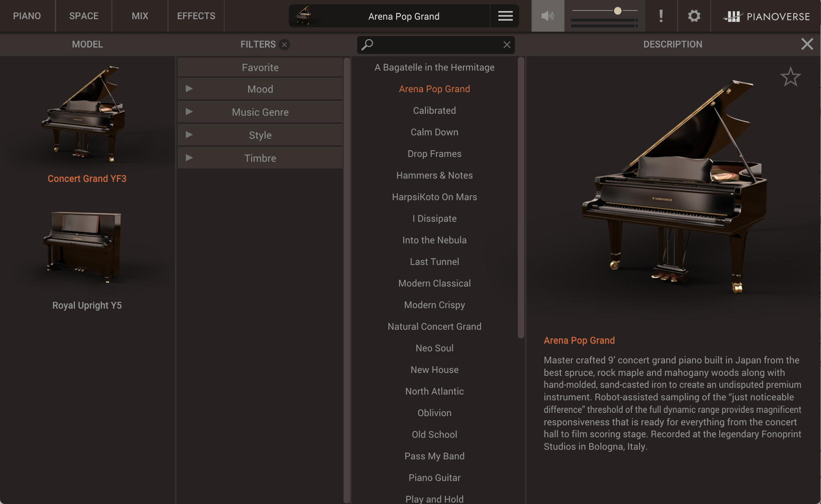This screenshot has height=504, width=821.
Task: Select the Hammers & Notes preset
Action: [x=435, y=175]
